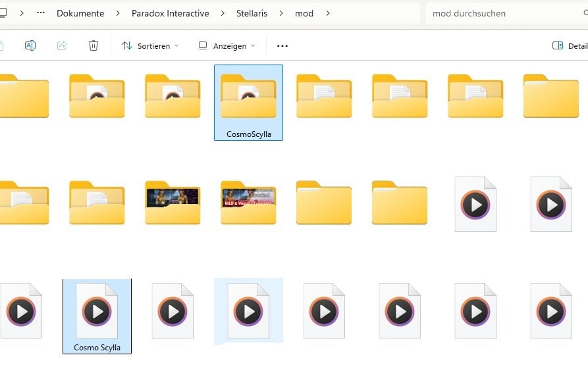
Task: Select the folder with two golden robots thumbnail, no red banner
Action: (173, 203)
